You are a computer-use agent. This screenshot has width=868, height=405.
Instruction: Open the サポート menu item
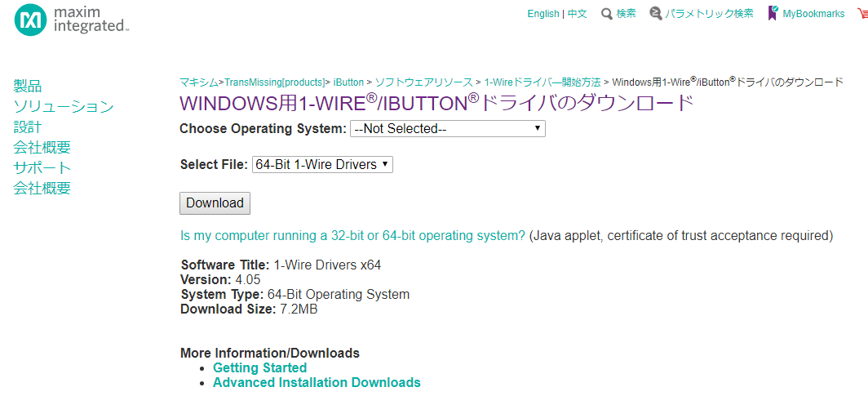point(42,168)
